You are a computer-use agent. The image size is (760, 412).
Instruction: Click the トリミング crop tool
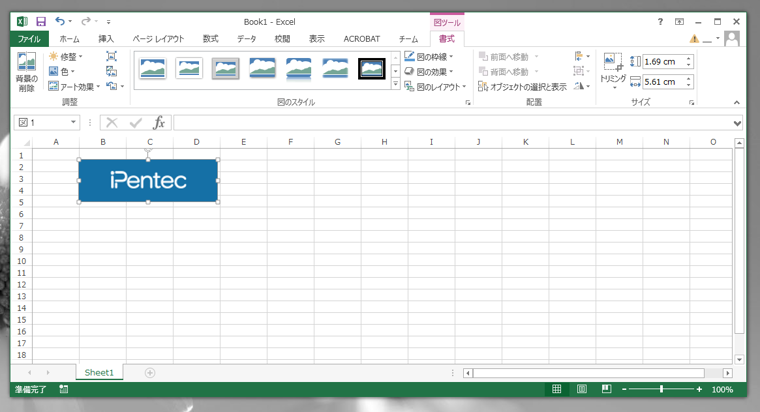click(x=613, y=71)
